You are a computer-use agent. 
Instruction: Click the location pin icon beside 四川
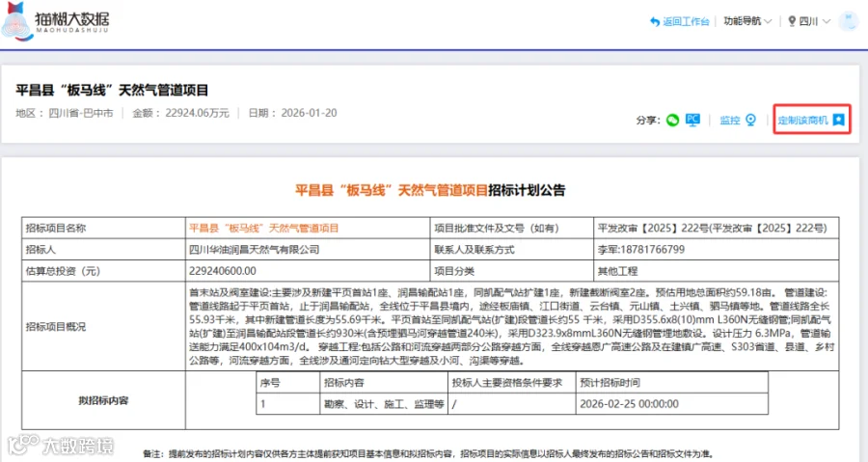(792, 21)
